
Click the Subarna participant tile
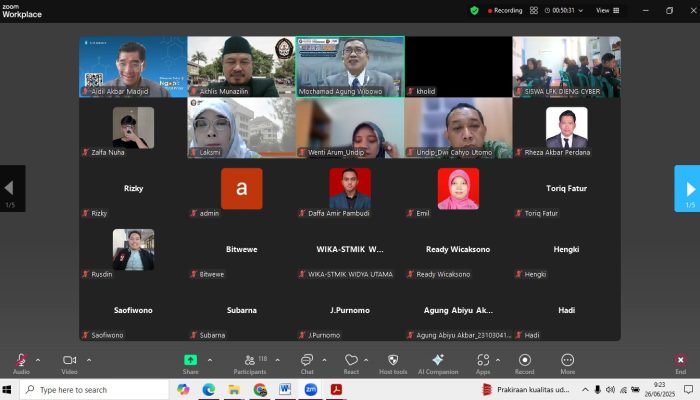242,311
